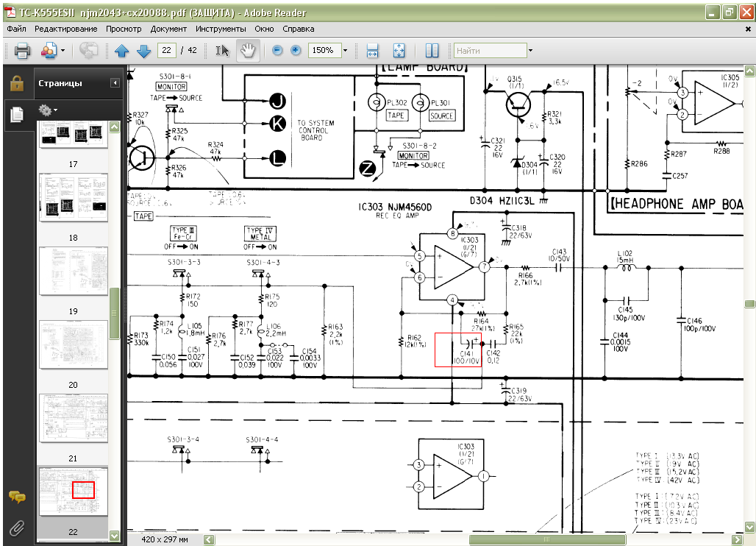This screenshot has height=546, width=756.
Task: Open the Просмотр menu
Action: [124, 29]
